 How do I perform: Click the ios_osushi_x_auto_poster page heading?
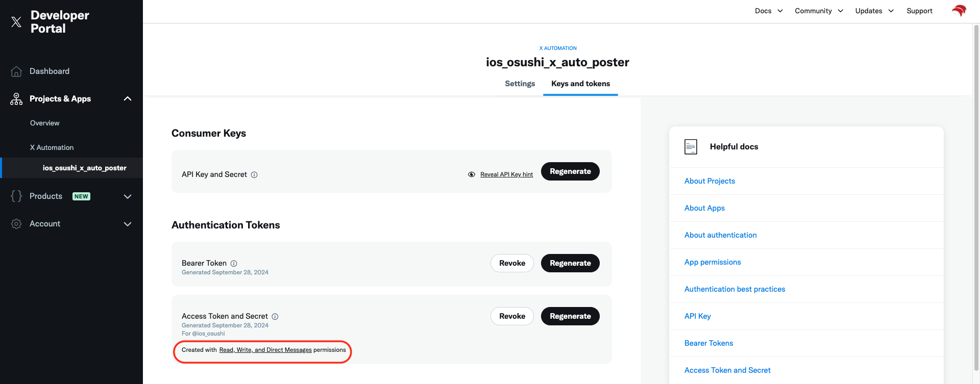pos(557,62)
